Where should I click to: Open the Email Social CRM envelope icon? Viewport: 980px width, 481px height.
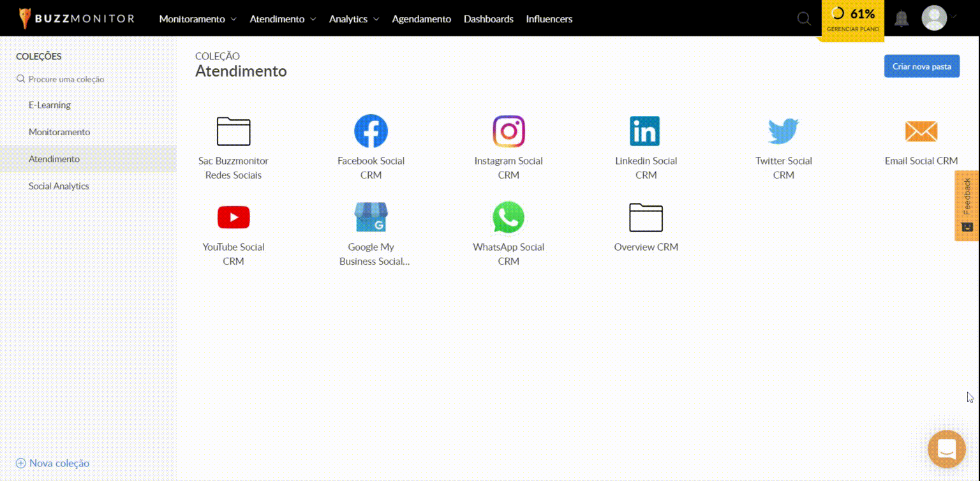click(x=921, y=131)
